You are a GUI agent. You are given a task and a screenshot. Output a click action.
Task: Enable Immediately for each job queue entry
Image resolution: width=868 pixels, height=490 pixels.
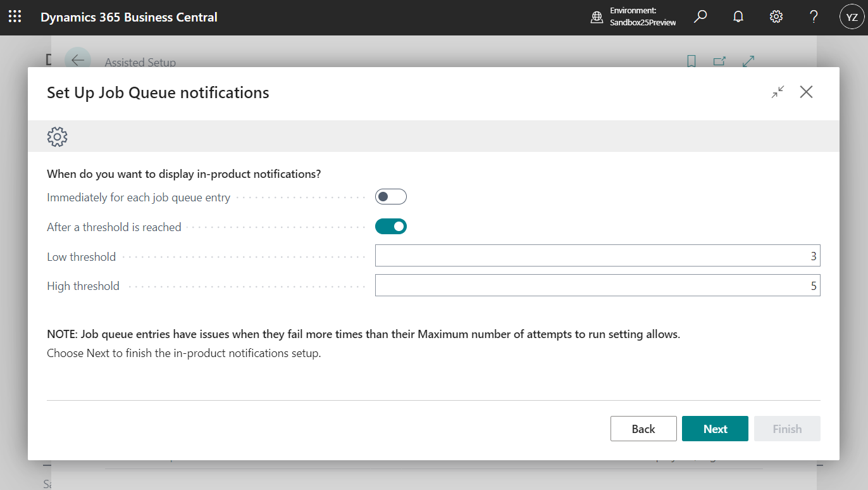coord(390,196)
